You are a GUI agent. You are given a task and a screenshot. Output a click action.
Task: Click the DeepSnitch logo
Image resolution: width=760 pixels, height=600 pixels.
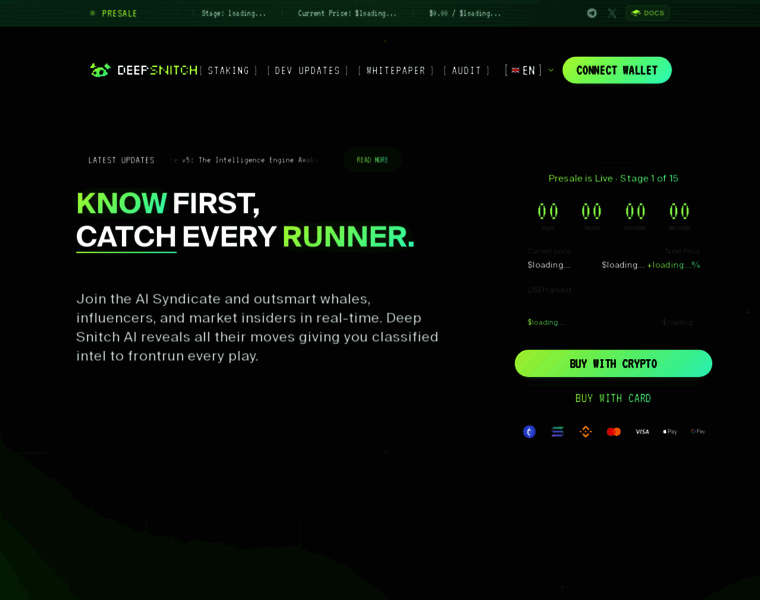point(144,70)
